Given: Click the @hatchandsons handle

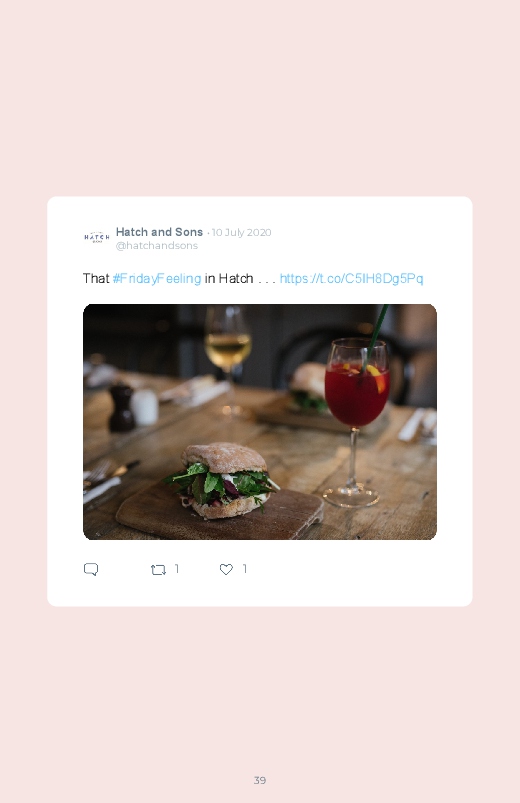Looking at the screenshot, I should (157, 246).
